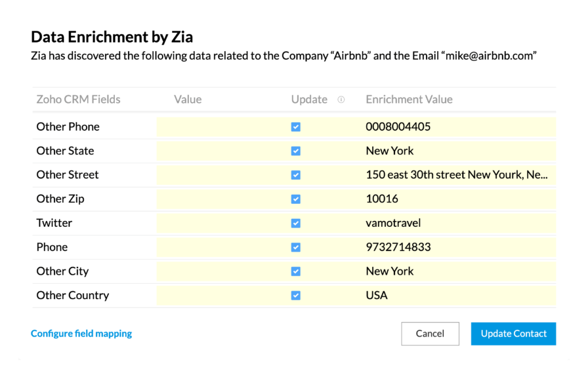Toggle the Other Country update checkbox
The image size is (588, 375).
coord(296,296)
